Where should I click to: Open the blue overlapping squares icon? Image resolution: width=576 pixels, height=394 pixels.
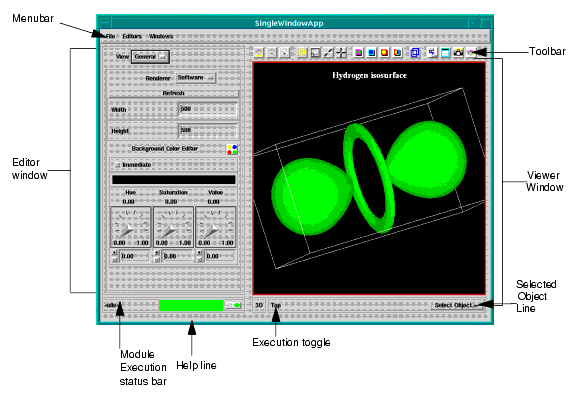click(x=415, y=53)
